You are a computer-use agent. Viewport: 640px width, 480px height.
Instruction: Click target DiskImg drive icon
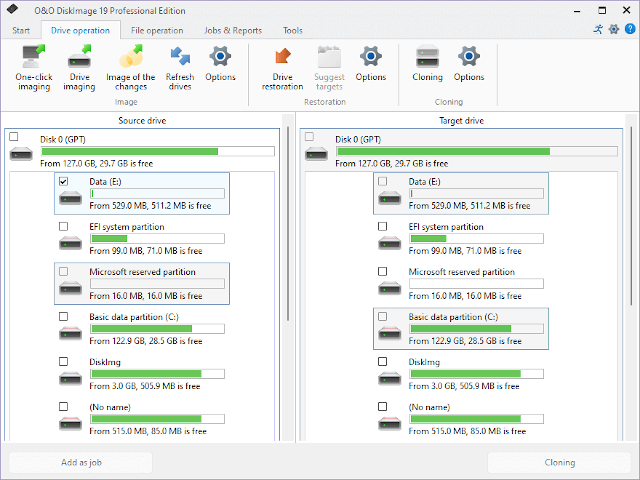click(x=389, y=379)
